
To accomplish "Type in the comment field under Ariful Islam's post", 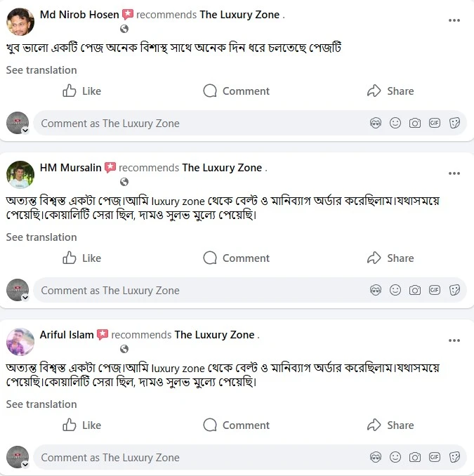I will pyautogui.click(x=197, y=457).
